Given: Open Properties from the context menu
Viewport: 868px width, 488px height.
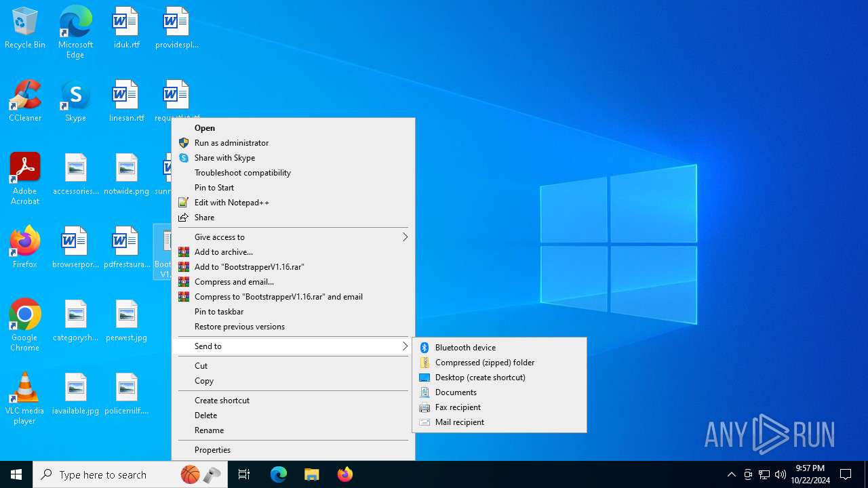Looking at the screenshot, I should tap(293, 450).
